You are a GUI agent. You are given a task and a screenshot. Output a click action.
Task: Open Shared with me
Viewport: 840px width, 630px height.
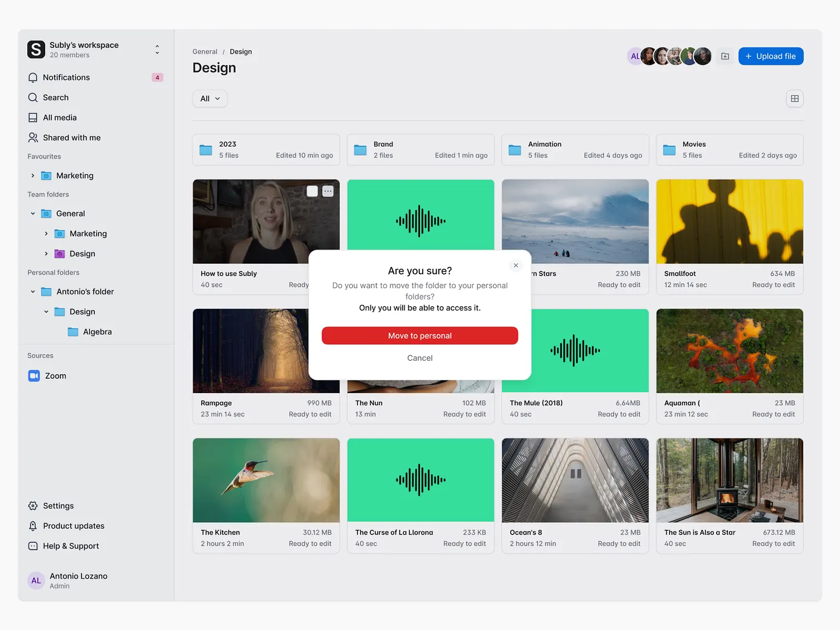(71, 138)
